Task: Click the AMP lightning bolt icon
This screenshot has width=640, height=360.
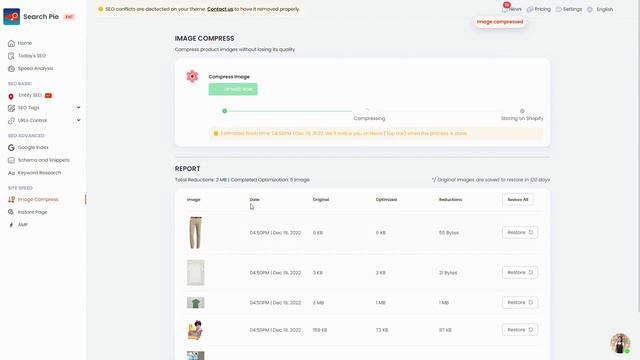Action: click(x=11, y=225)
